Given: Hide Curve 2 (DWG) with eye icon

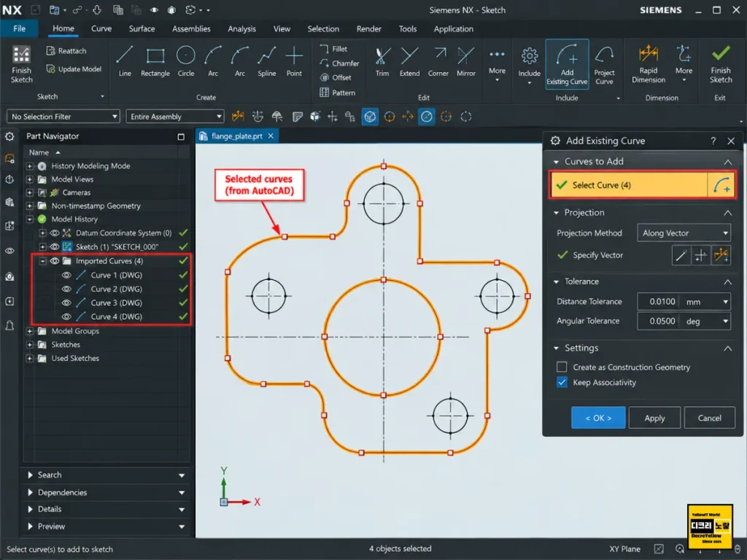Looking at the screenshot, I should point(66,289).
